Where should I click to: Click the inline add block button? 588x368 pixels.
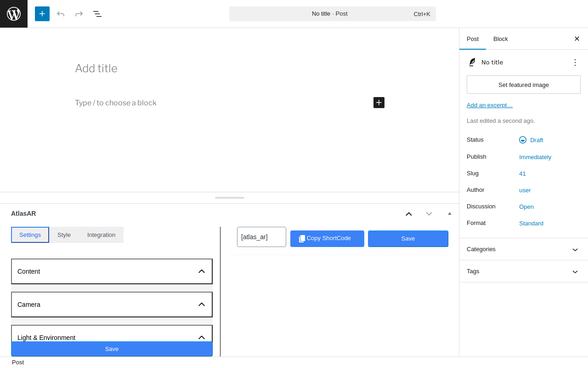point(379,103)
